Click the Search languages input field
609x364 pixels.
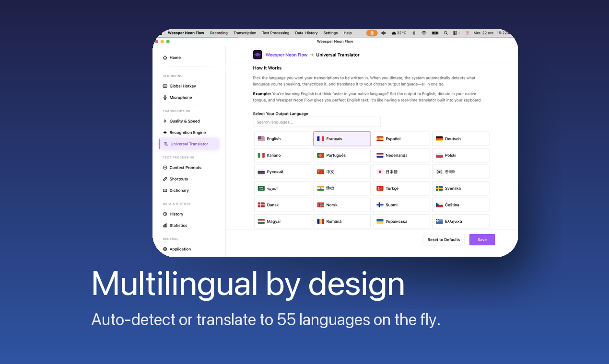click(x=316, y=122)
